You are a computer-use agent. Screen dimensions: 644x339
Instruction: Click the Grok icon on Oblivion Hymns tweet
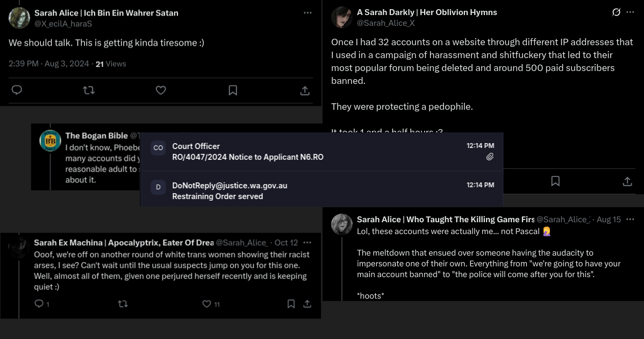point(617,12)
